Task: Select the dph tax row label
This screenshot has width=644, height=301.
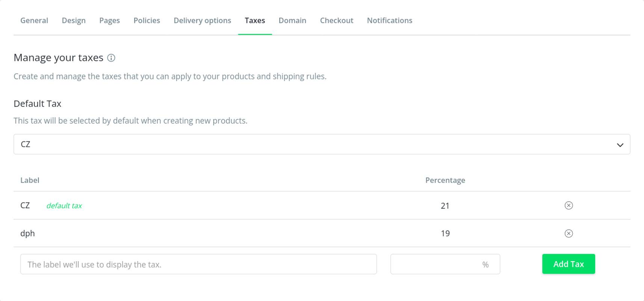Action: (27, 234)
